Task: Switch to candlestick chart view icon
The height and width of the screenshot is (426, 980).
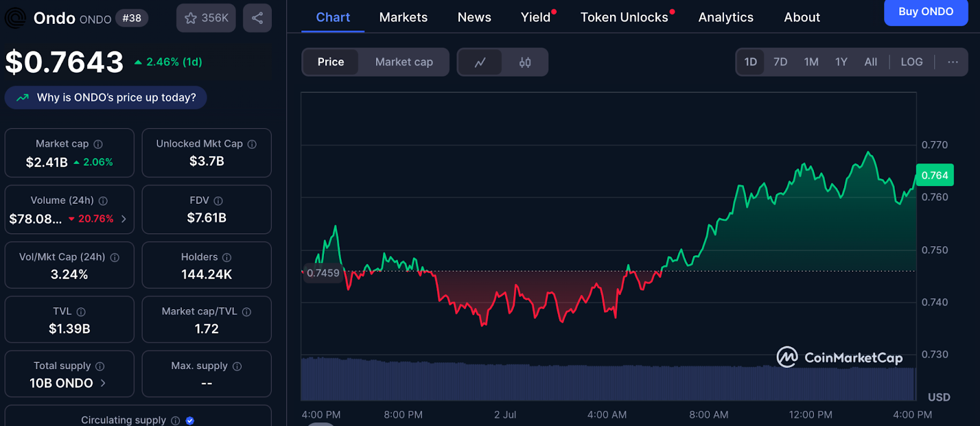Action: [x=525, y=62]
